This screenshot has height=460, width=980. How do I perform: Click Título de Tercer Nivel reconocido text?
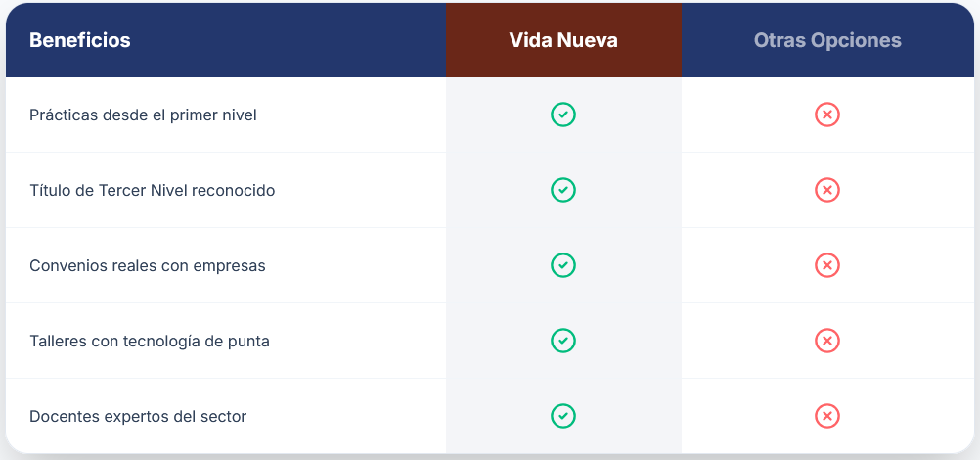[153, 190]
